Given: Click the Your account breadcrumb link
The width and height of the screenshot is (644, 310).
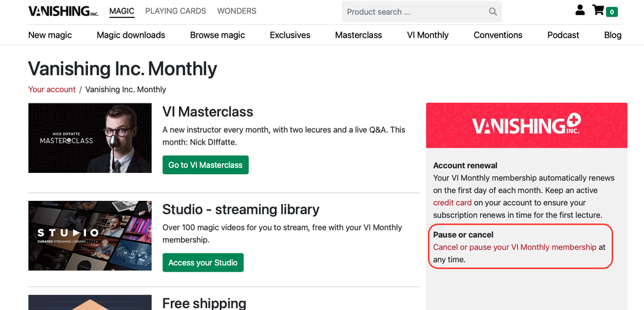Looking at the screenshot, I should click(x=52, y=89).
